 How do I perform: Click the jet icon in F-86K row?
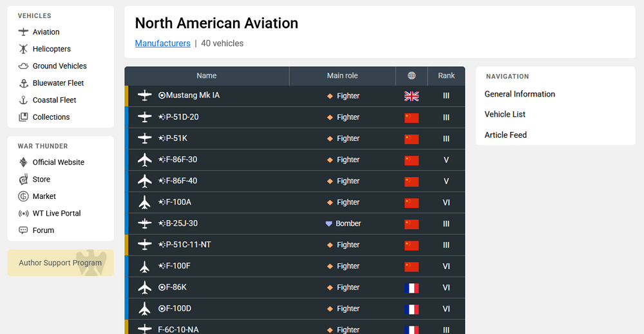click(x=144, y=288)
